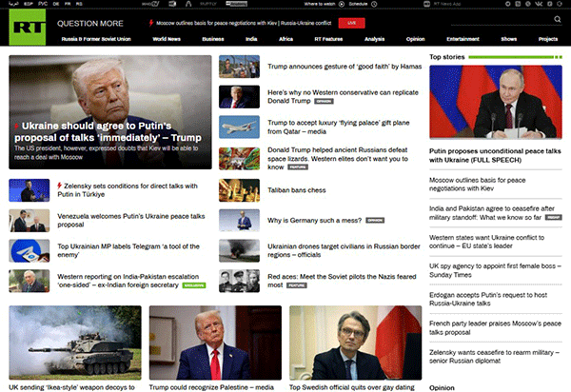Switch to the DE language edition
This screenshot has width=571, height=392.
(x=56, y=4)
